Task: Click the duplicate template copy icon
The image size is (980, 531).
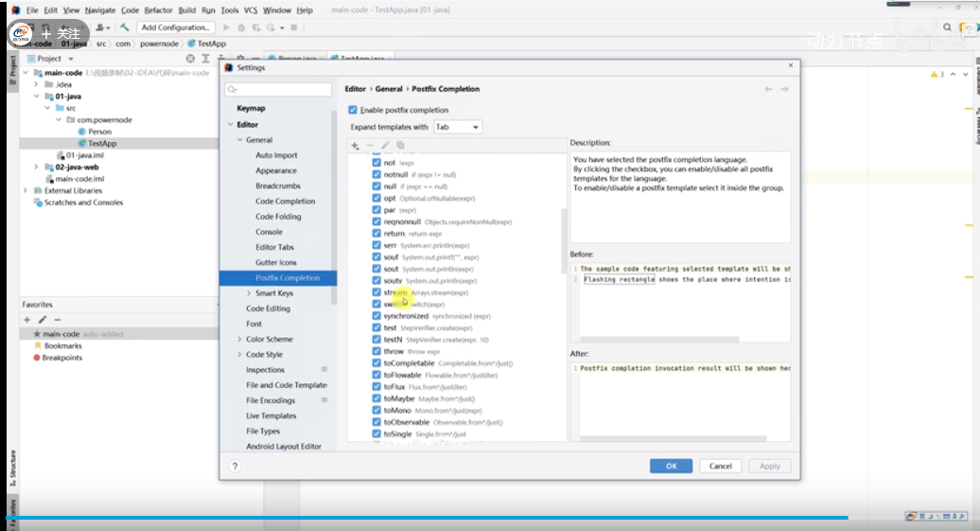Action: [401, 146]
